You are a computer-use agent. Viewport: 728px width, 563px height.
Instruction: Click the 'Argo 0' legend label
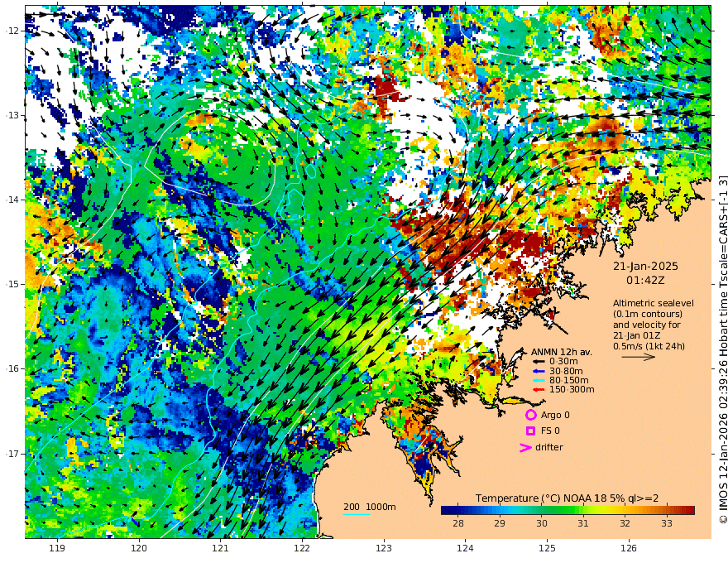[x=555, y=415]
